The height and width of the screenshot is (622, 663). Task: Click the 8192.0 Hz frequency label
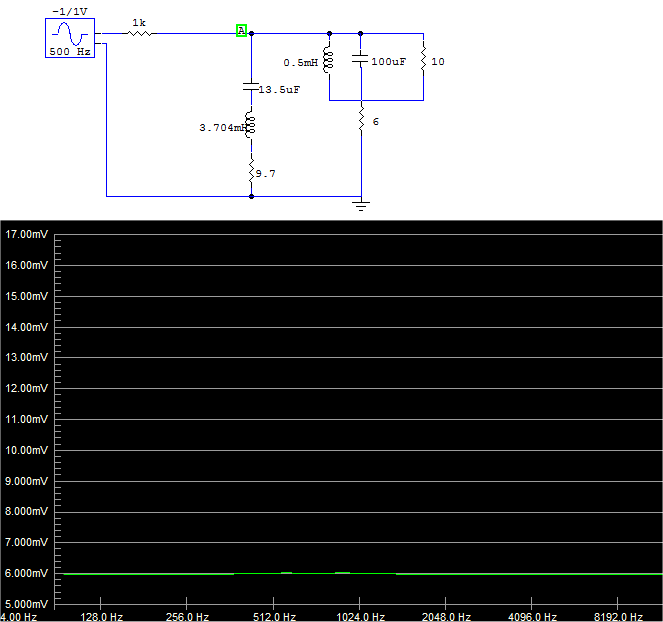pos(618,617)
